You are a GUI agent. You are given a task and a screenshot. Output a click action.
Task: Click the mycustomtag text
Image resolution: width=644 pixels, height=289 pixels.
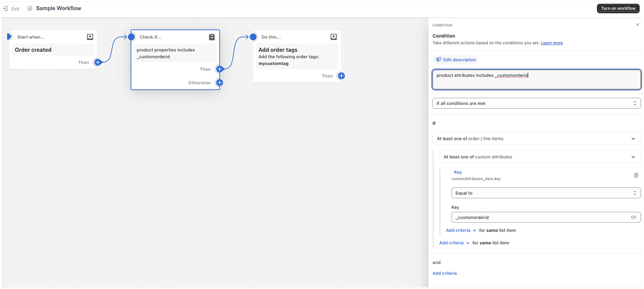point(273,63)
